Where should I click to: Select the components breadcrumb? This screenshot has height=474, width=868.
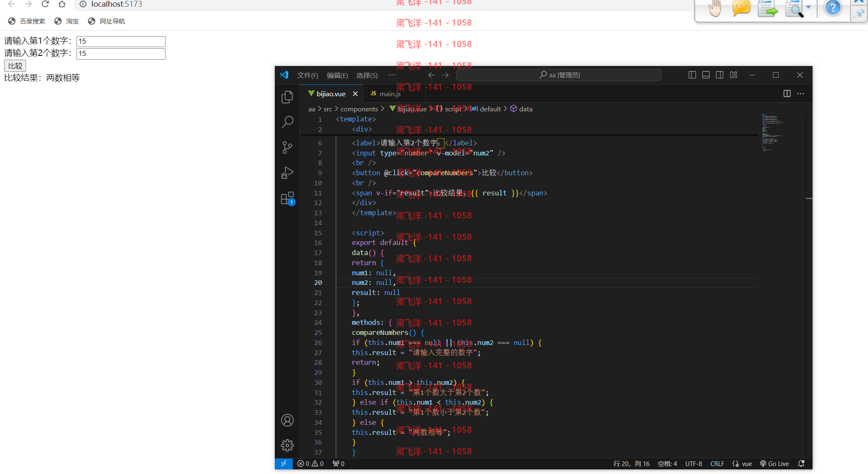point(359,109)
